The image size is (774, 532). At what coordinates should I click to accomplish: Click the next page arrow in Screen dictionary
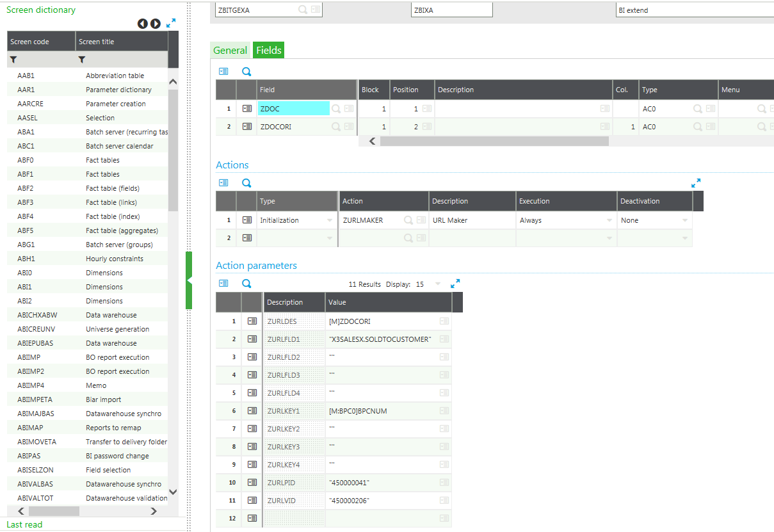click(x=156, y=24)
